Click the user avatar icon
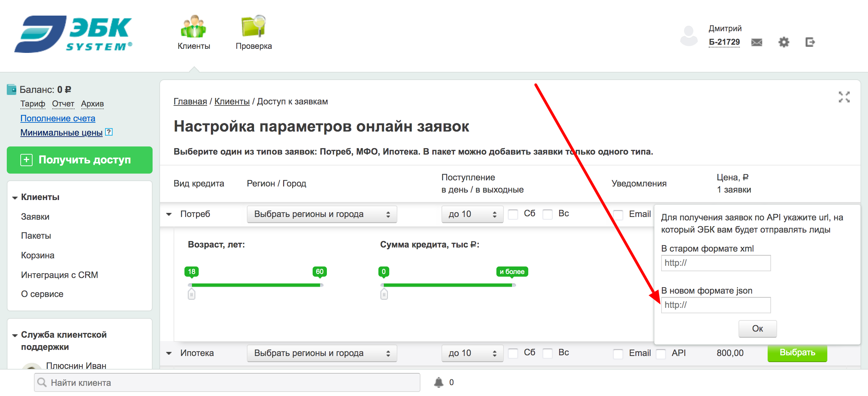The width and height of the screenshot is (868, 396). [x=689, y=36]
